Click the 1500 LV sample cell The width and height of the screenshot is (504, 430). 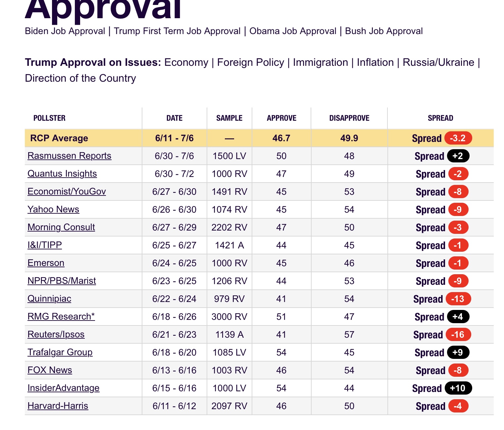click(x=229, y=156)
